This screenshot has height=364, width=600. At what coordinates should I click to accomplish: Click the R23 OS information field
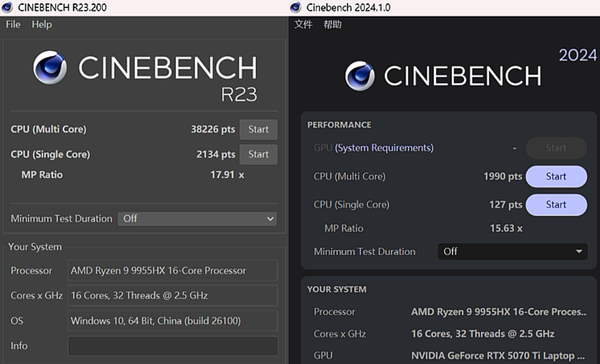click(173, 321)
